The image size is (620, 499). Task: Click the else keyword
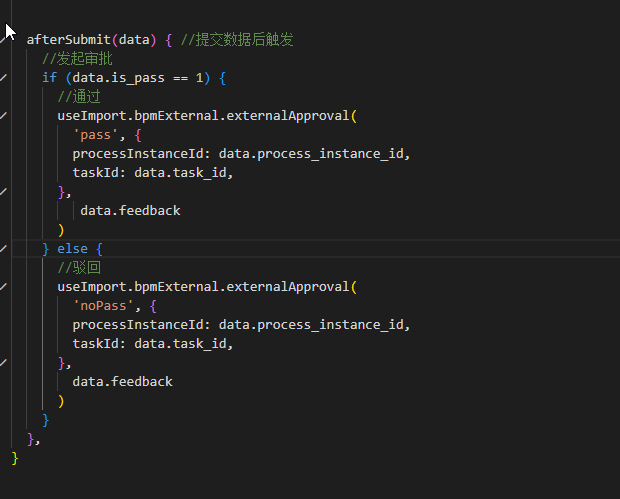point(72,248)
